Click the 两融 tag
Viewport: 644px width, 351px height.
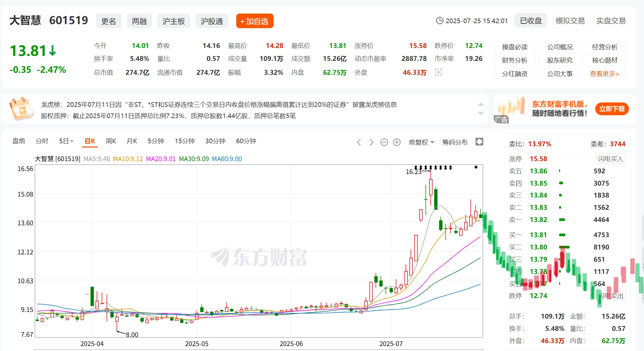click(x=139, y=21)
